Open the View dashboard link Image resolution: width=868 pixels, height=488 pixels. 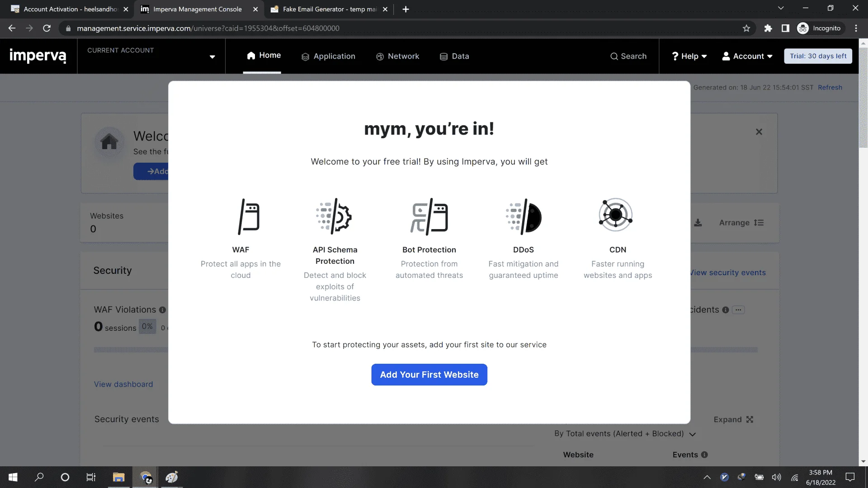click(x=123, y=385)
